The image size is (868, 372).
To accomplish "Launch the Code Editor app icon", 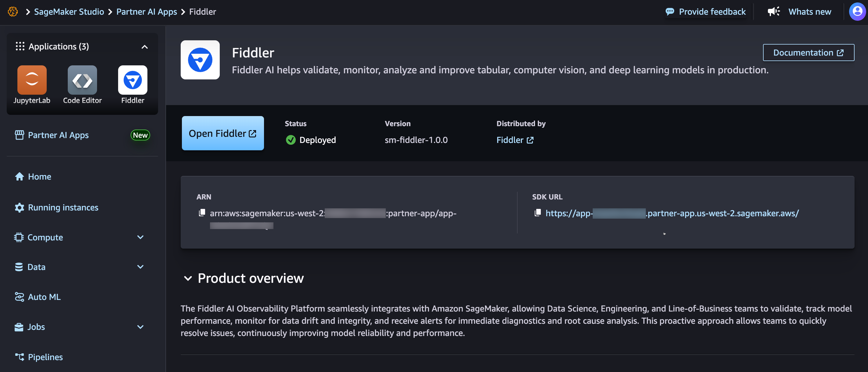I will 82,80.
